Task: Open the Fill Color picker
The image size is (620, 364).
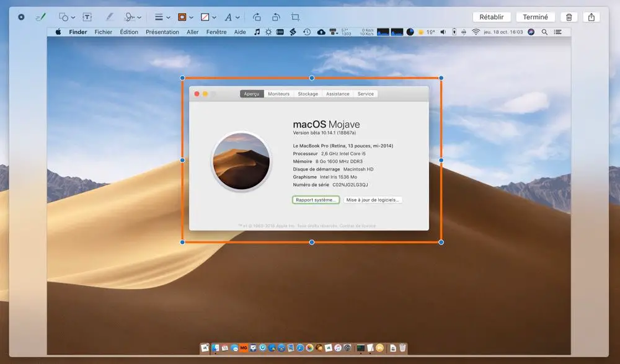Action: 208,17
